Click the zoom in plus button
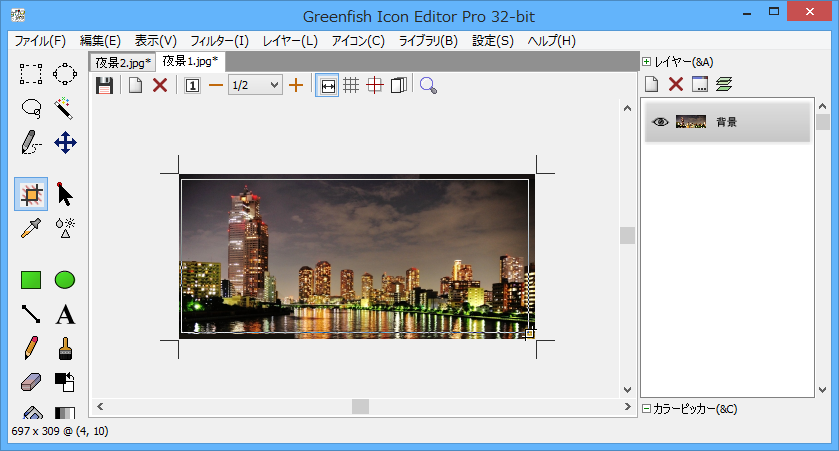This screenshot has height=451, width=839. coord(296,86)
